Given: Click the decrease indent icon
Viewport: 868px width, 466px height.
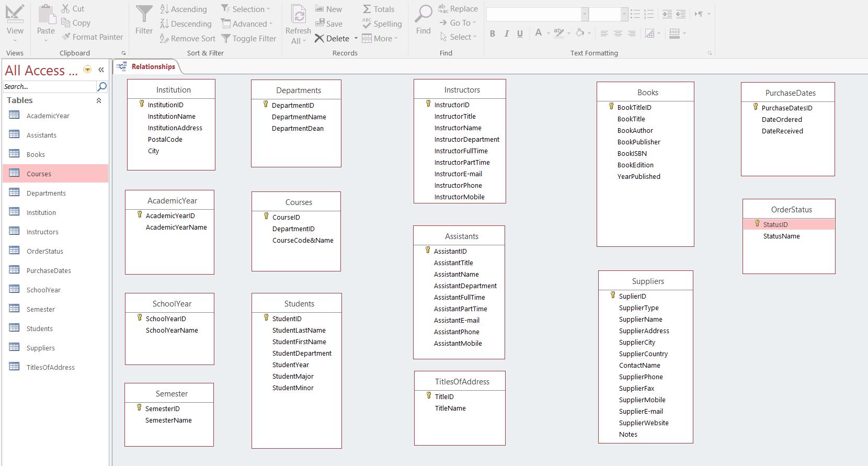Looking at the screenshot, I should (680, 14).
